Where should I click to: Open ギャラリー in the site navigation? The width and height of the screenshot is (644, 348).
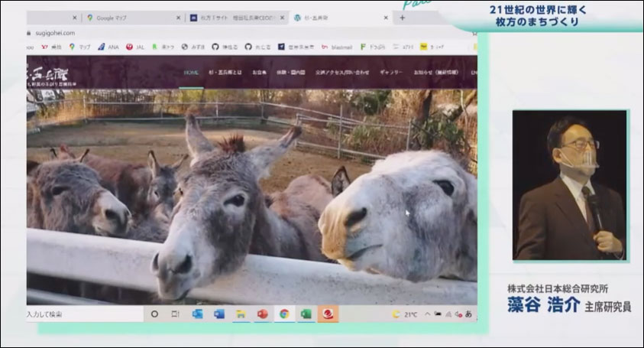tap(390, 72)
